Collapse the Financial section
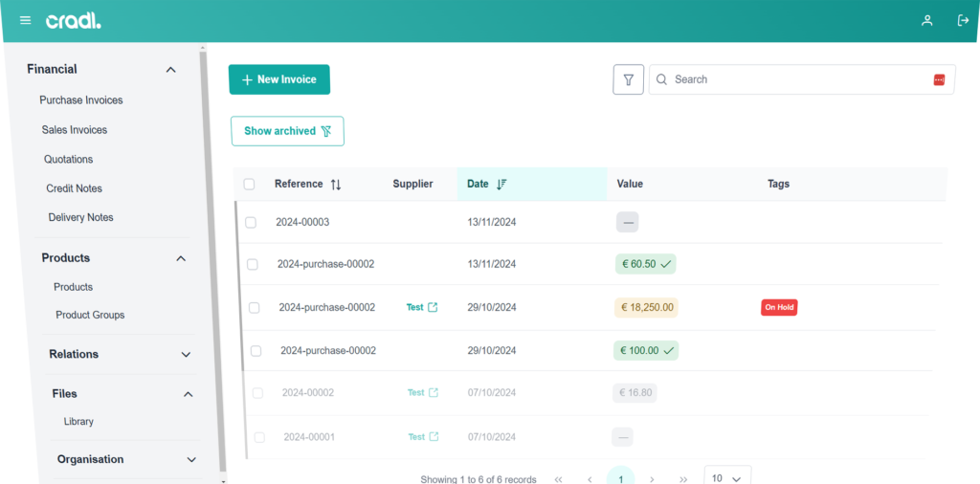Screen dimensions: 980x484 click(x=171, y=70)
